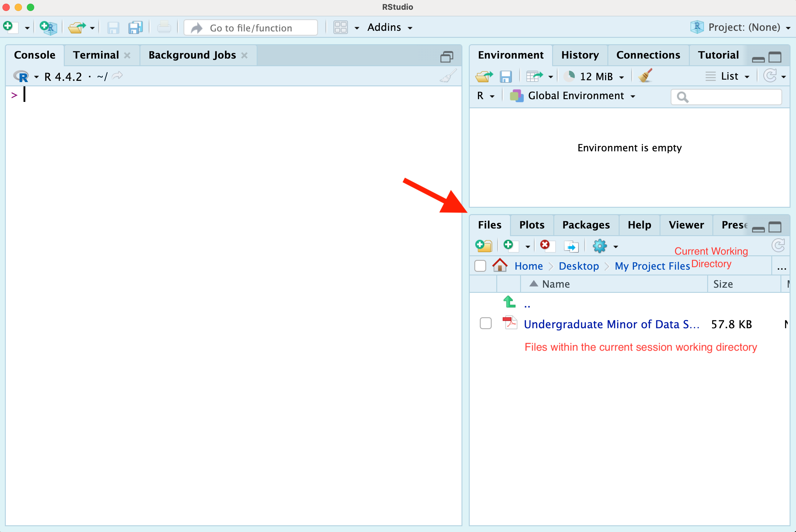Screen dimensions: 796x532
Task: Refresh the Files pane listing
Action: coord(778,245)
